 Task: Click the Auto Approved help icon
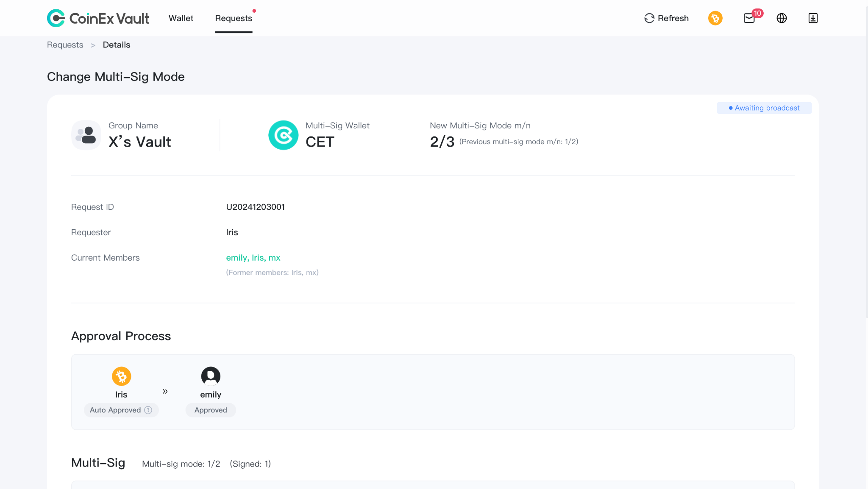pyautogui.click(x=148, y=410)
